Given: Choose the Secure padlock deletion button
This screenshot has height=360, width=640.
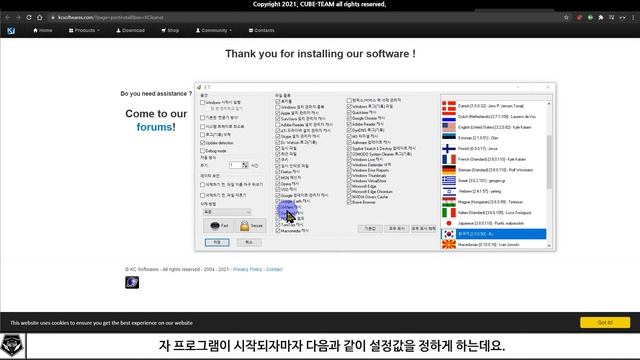Looking at the screenshot, I should 251,225.
